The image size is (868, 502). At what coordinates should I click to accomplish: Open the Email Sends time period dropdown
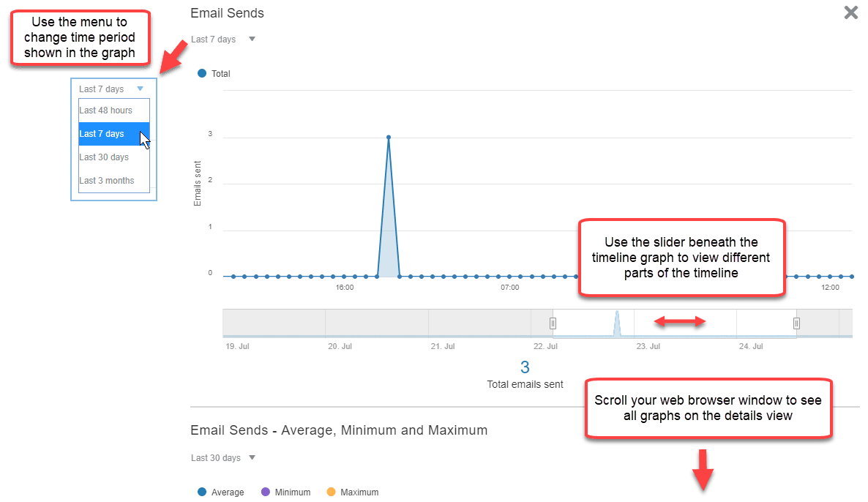click(x=223, y=39)
